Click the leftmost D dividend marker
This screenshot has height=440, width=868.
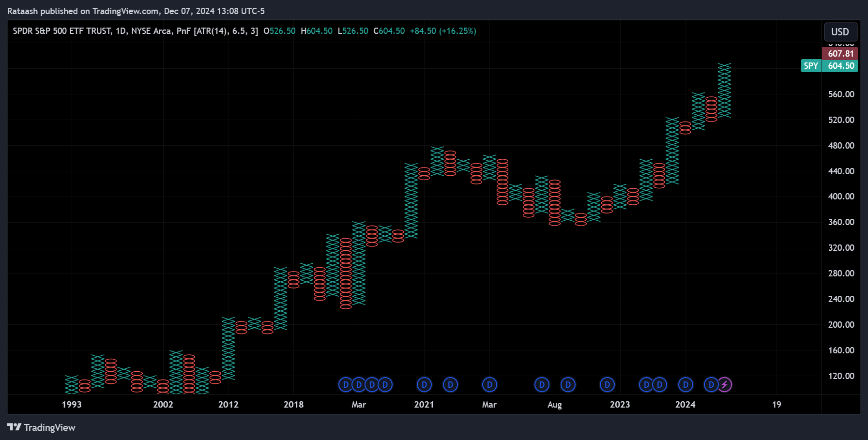point(346,385)
